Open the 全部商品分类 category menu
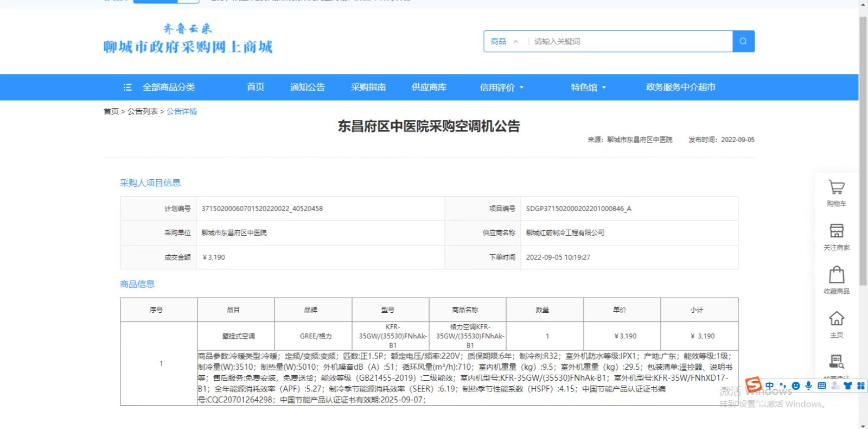 tap(168, 87)
